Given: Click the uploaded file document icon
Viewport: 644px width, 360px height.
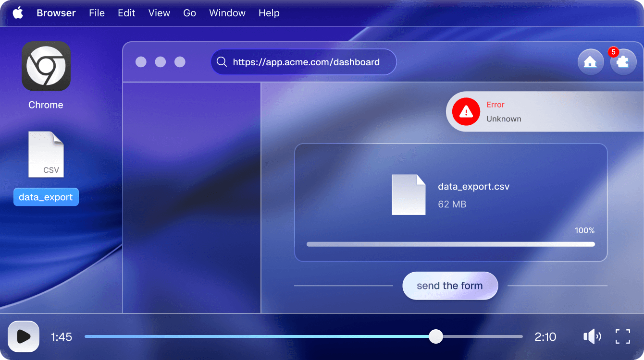Looking at the screenshot, I should coord(409,194).
